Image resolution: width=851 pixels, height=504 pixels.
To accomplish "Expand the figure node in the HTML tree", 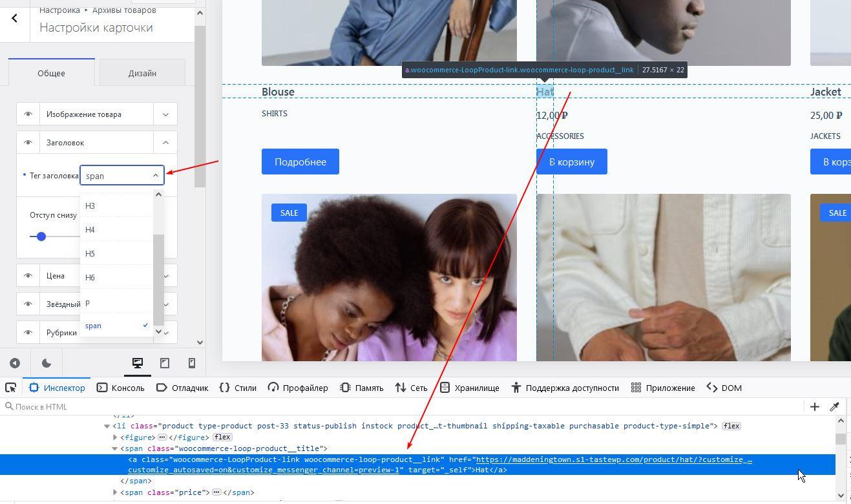I will pyautogui.click(x=115, y=437).
